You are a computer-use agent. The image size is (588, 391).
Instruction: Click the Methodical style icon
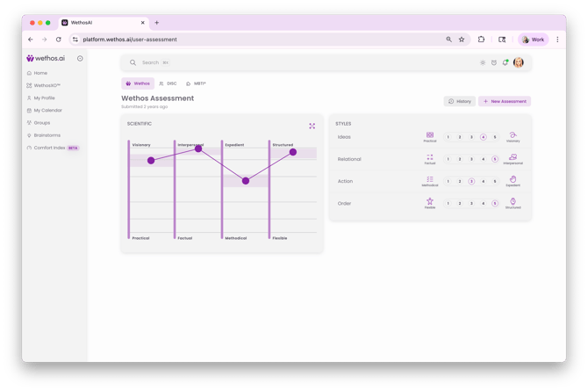tap(430, 179)
